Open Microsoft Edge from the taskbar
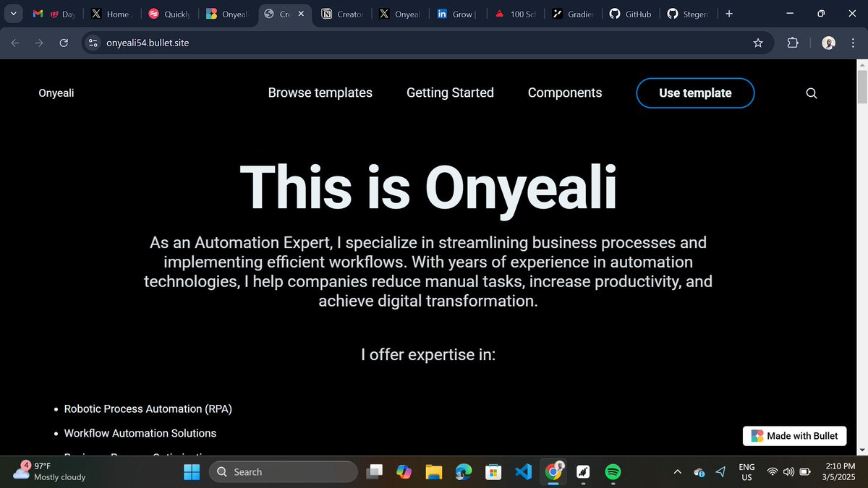 pyautogui.click(x=463, y=472)
